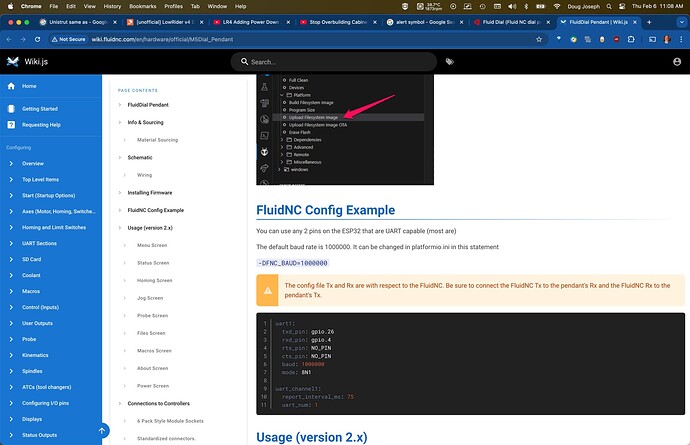This screenshot has width=690, height=445.
Task: Click the PlatformIO upload filesystem screenshot image
Action: pyautogui.click(x=345, y=129)
